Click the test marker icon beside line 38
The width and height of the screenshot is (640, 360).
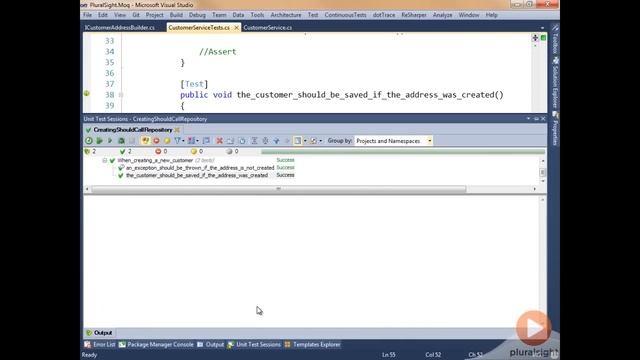pyautogui.click(x=87, y=93)
